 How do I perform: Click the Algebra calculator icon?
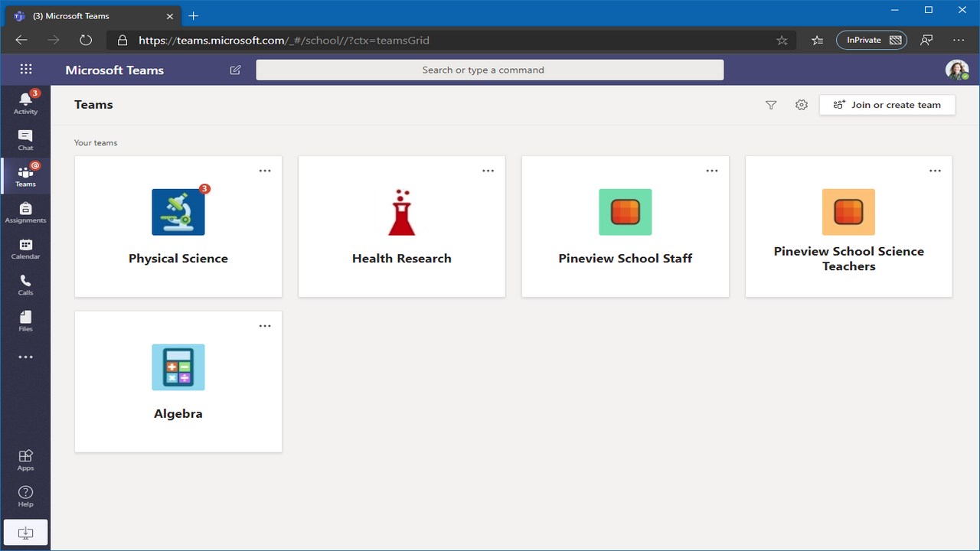[x=178, y=367]
